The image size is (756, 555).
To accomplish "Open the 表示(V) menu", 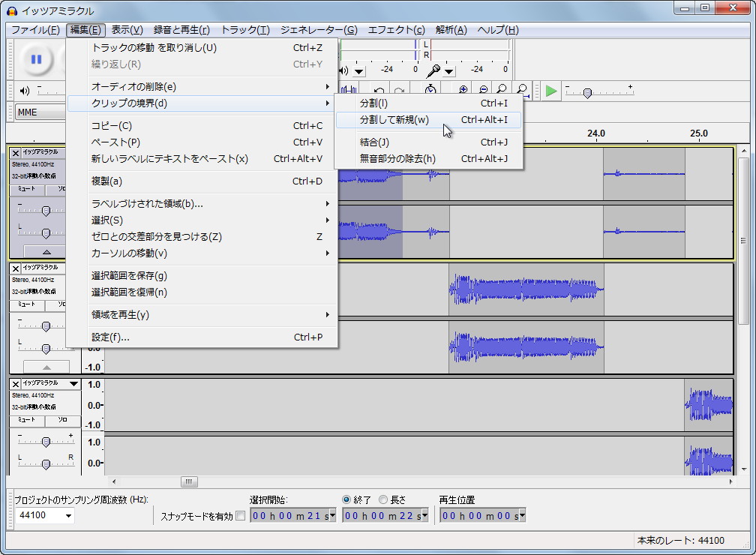I will click(x=127, y=30).
